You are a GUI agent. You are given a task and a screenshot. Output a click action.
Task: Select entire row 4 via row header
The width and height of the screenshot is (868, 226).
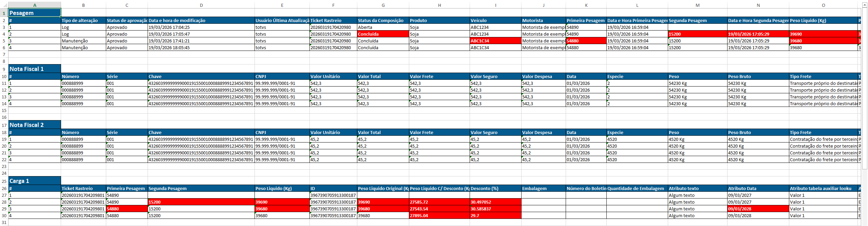tap(4, 34)
